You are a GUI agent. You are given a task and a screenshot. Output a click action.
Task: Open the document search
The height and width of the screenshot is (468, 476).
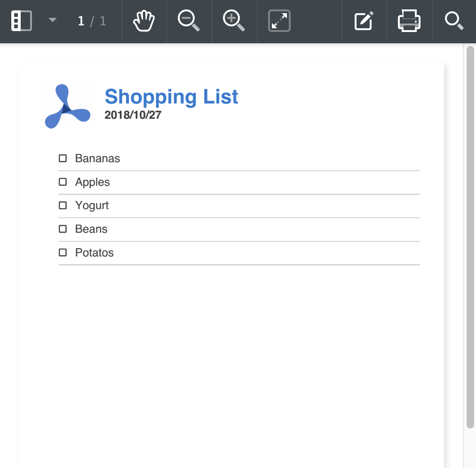[453, 20]
